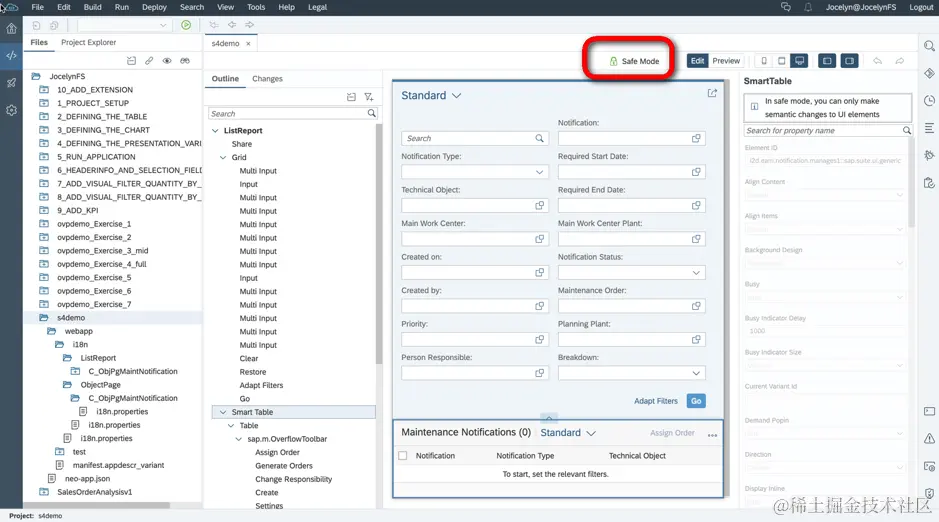The image size is (939, 522).
Task: Select the tablet device preview icon
Action: pyautogui.click(x=782, y=60)
